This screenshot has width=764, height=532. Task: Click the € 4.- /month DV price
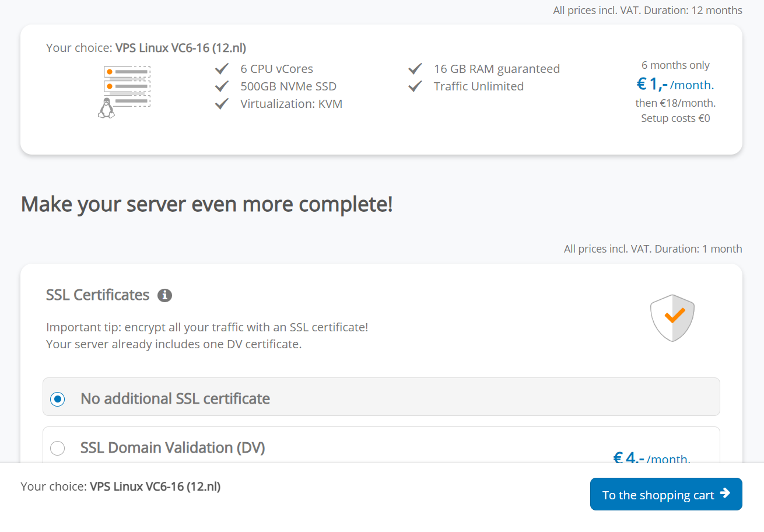[x=652, y=459]
